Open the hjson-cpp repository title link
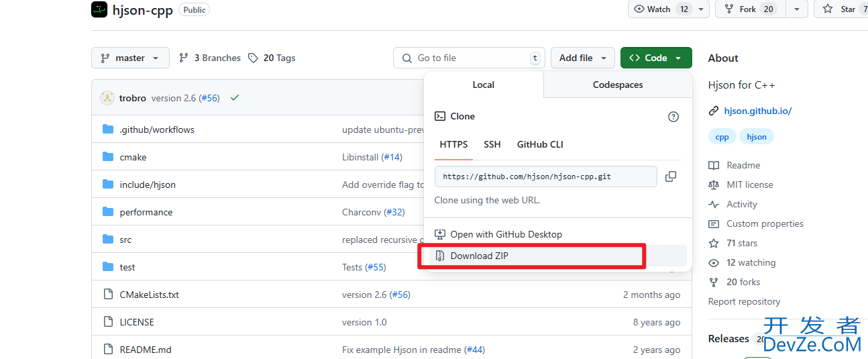The height and width of the screenshot is (359, 868). pos(143,9)
